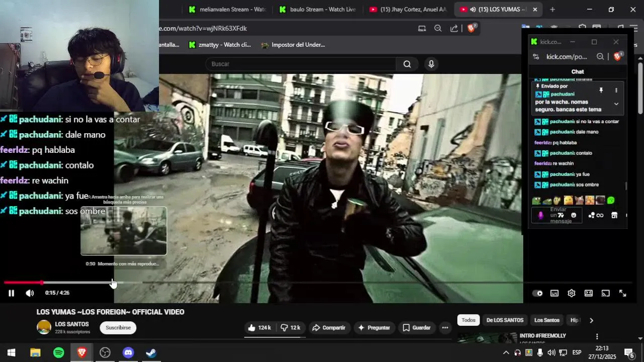
Task: Click the YouTube search magnifier button
Action: [407, 64]
